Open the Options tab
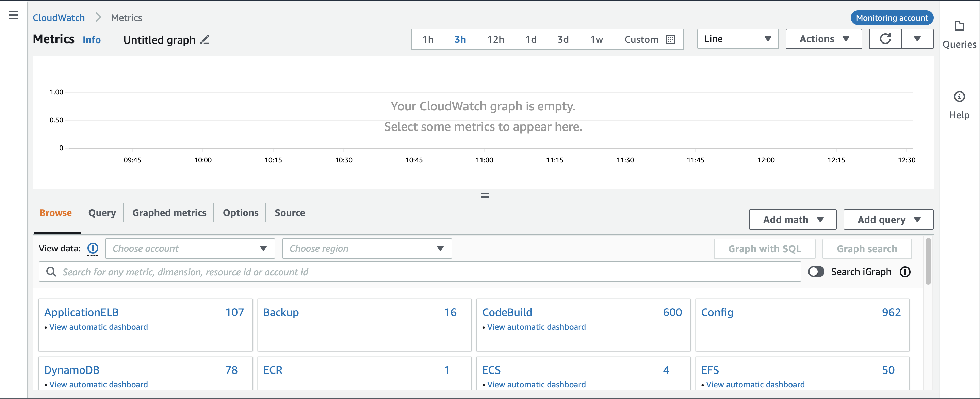The height and width of the screenshot is (399, 980). click(x=241, y=213)
